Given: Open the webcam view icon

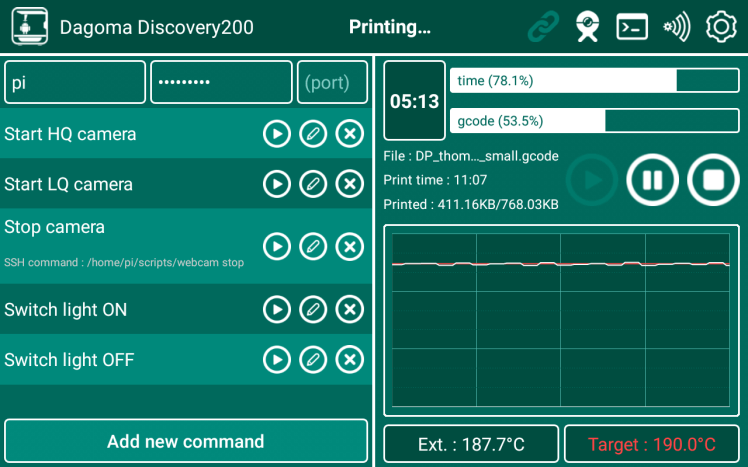Looking at the screenshot, I should tap(588, 28).
